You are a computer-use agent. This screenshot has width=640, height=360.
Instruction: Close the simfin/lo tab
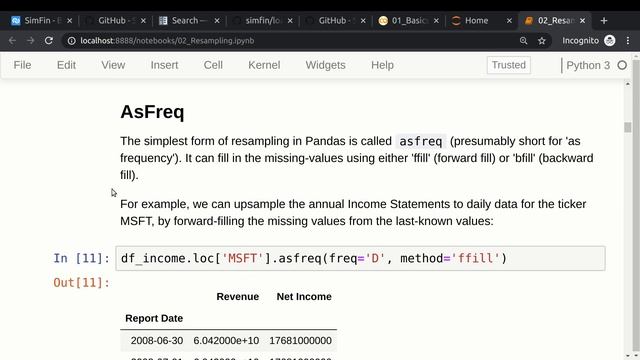tap(290, 21)
